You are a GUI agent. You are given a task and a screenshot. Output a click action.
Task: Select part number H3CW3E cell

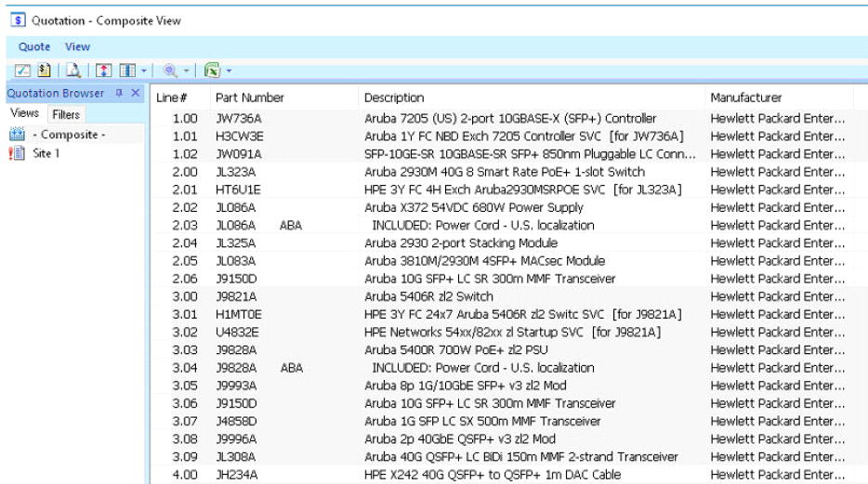click(x=240, y=136)
